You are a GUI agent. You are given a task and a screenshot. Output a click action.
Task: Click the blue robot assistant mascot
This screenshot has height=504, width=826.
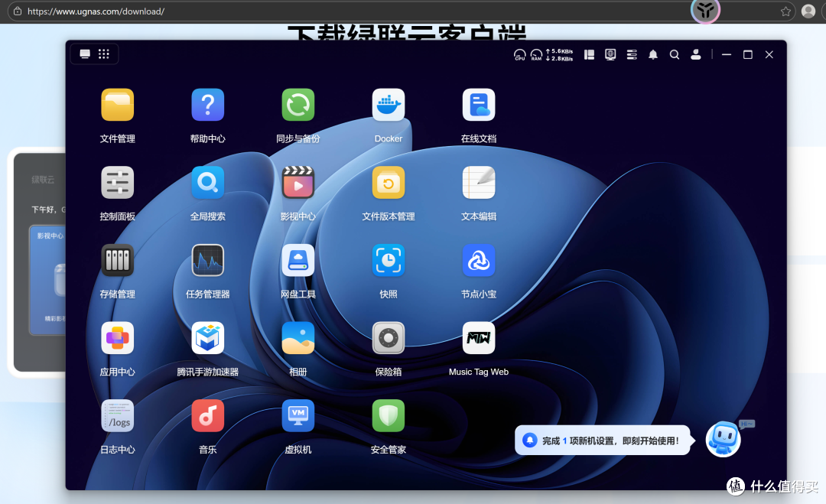[724, 439]
